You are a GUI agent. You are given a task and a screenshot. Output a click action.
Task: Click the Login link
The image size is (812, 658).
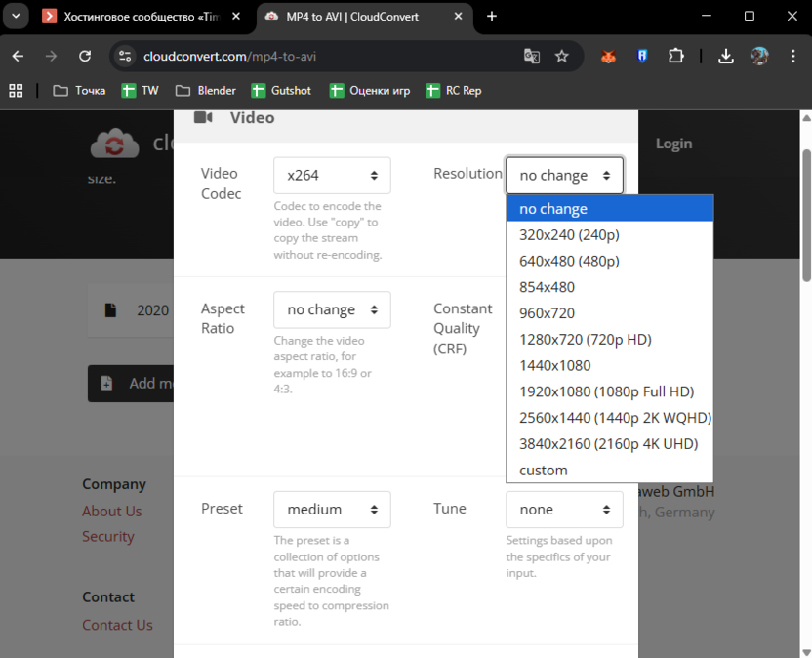coord(673,143)
